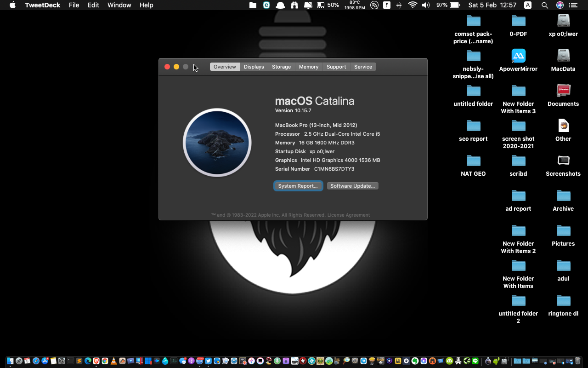Open Notification Center list icon
588x368 pixels.
(x=573, y=5)
